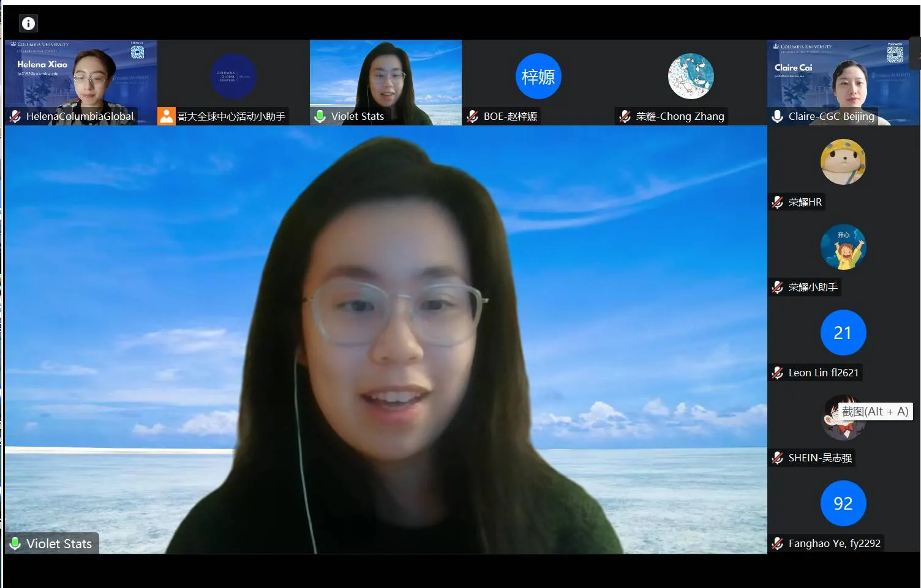Click muted mic icon for 荣耀-Chong Zhang
Screen dimensions: 921x588
point(625,116)
